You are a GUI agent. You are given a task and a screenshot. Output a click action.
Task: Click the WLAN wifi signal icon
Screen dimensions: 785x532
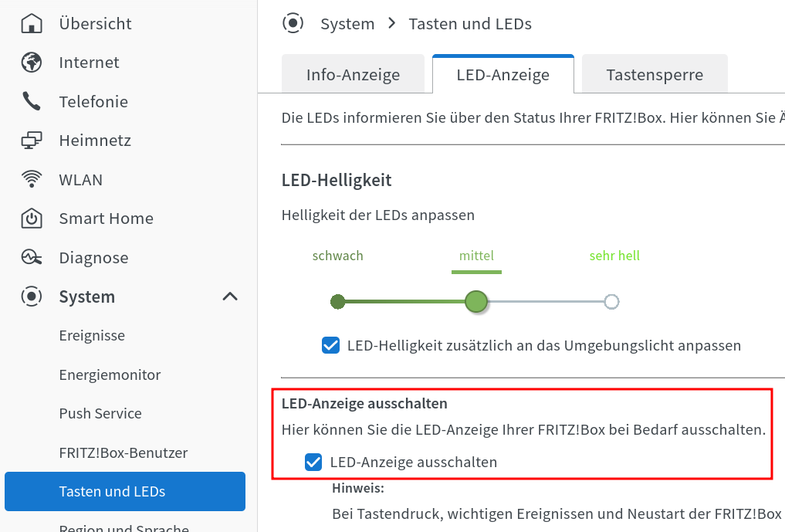(32, 180)
